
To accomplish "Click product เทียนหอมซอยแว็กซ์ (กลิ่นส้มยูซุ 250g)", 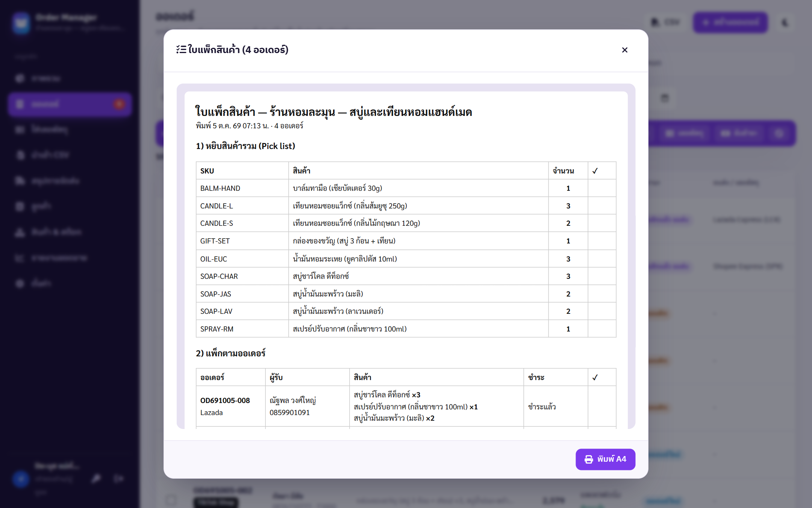I will pyautogui.click(x=350, y=206).
